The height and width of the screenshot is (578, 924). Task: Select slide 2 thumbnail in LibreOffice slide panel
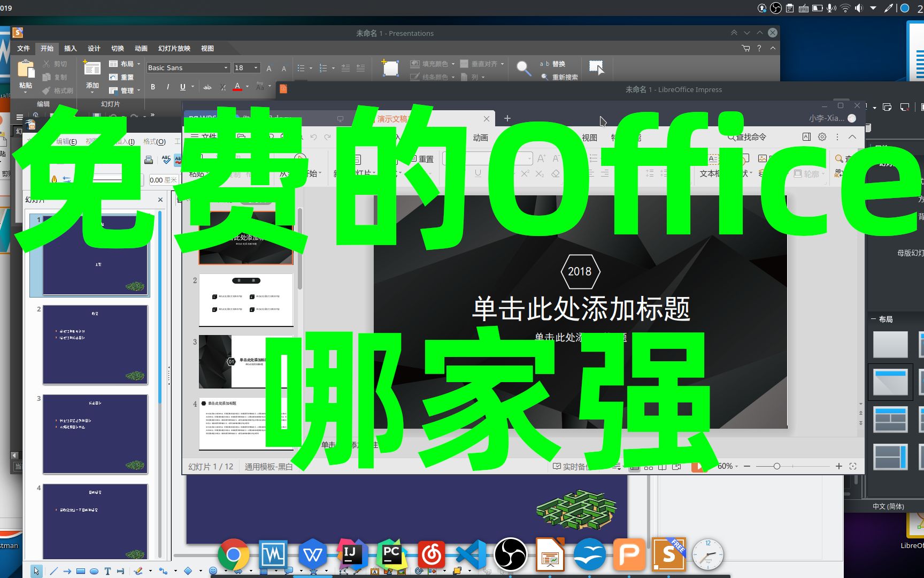95,345
